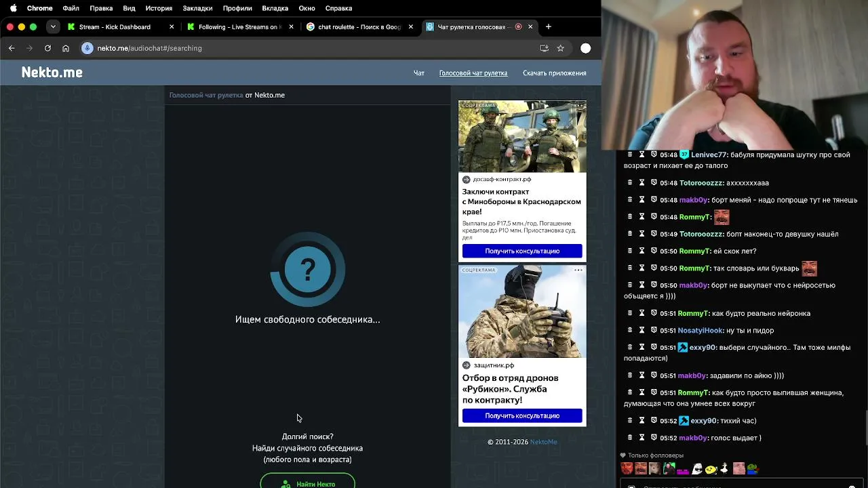The height and width of the screenshot is (488, 868).
Task: Click Получить консультацию under Рубикон ad
Action: [x=522, y=415]
